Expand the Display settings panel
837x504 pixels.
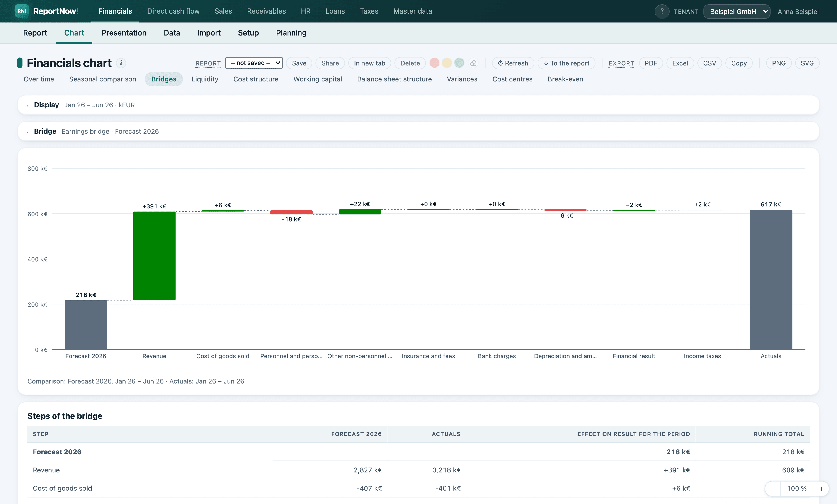coord(418,105)
